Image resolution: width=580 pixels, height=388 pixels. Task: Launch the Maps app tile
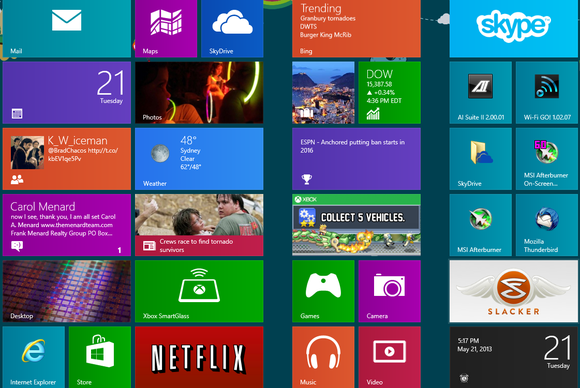pos(166,28)
